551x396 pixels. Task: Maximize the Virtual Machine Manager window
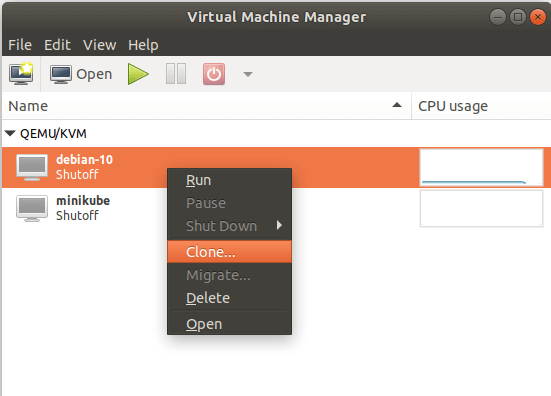518,17
